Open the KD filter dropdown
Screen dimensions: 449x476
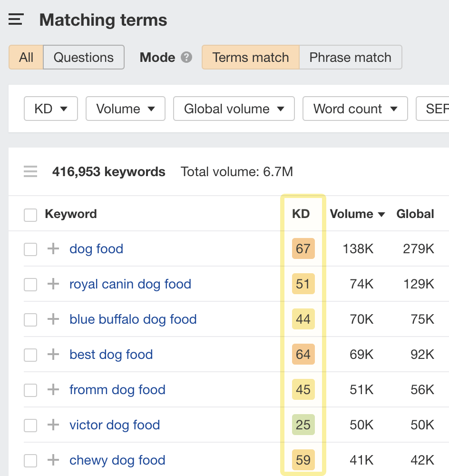[50, 109]
